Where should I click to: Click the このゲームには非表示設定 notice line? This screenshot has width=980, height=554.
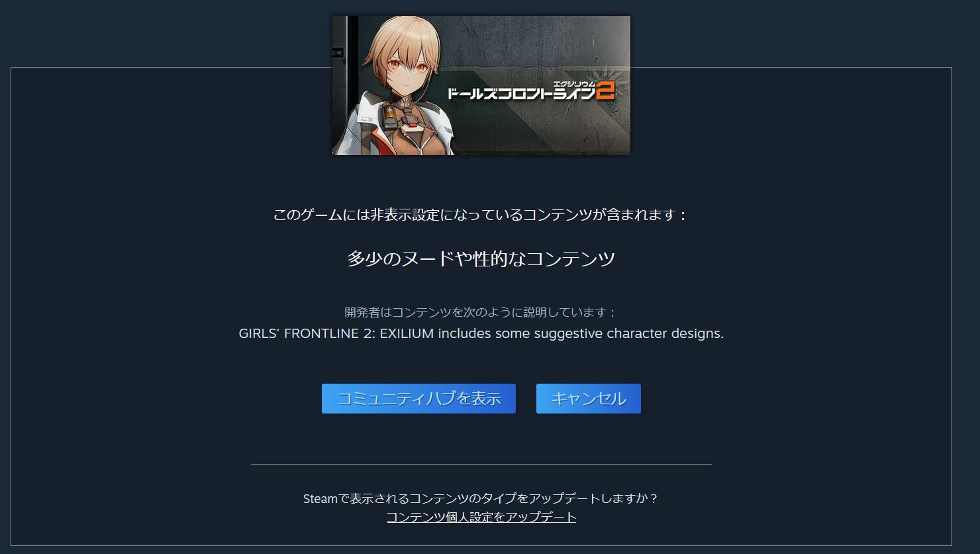click(x=481, y=215)
